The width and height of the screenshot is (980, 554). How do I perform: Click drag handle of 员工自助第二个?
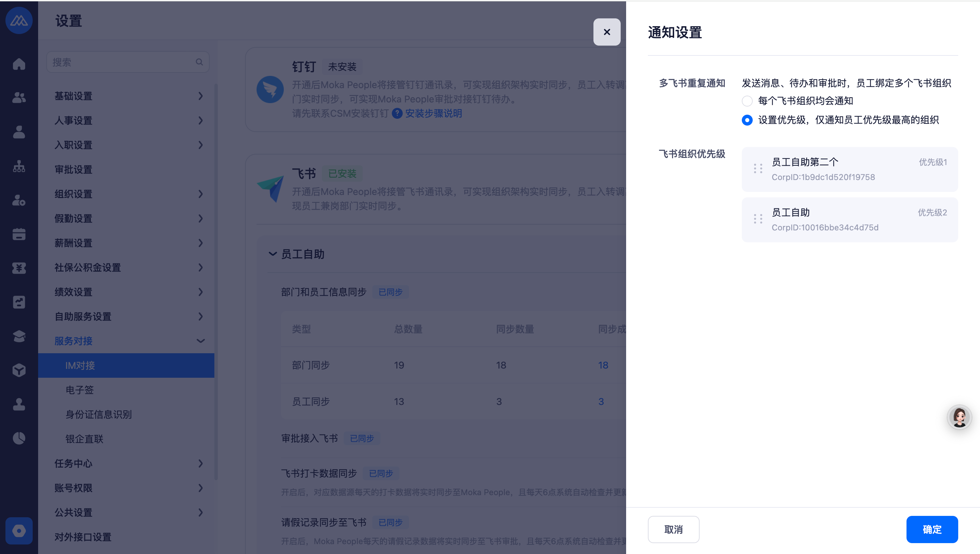[757, 168]
